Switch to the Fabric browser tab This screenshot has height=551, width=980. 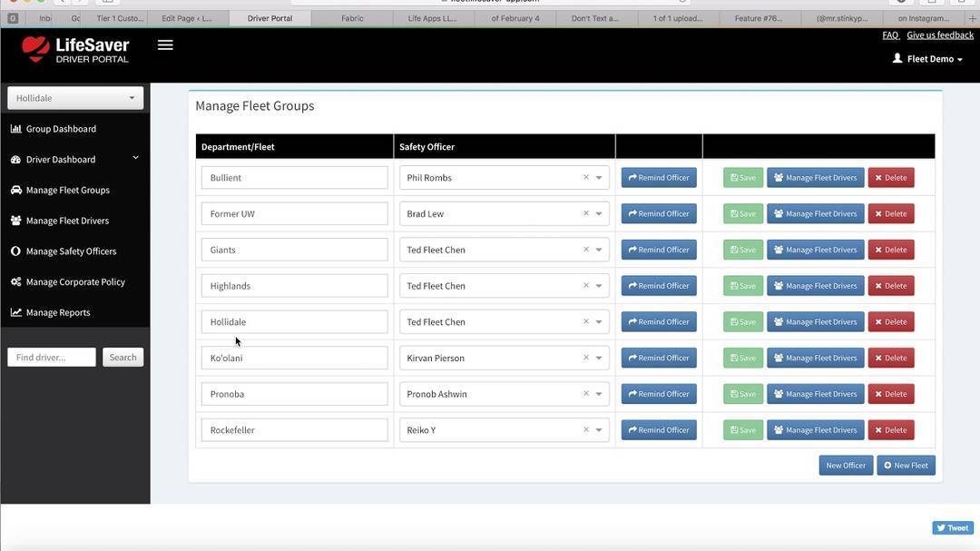[352, 18]
